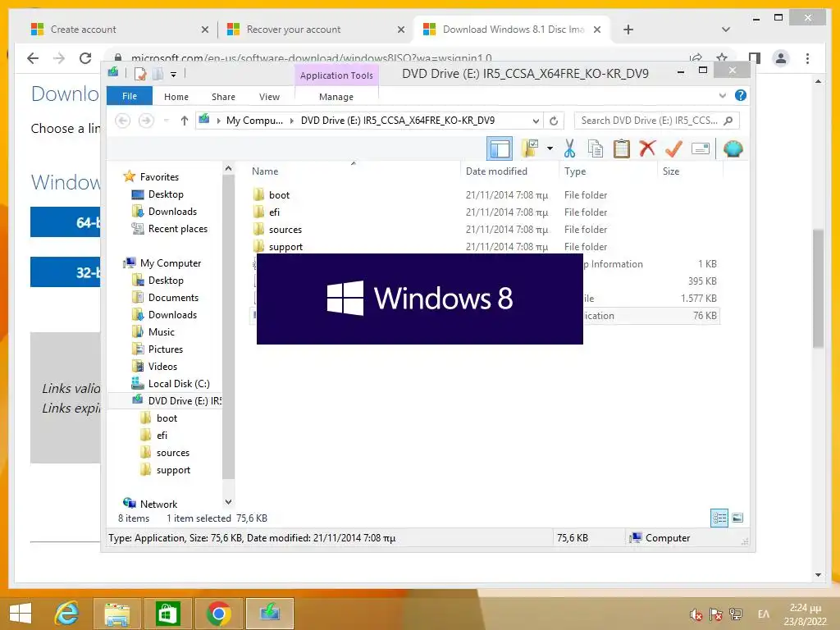Open a new Chrome tab

pos(628,30)
